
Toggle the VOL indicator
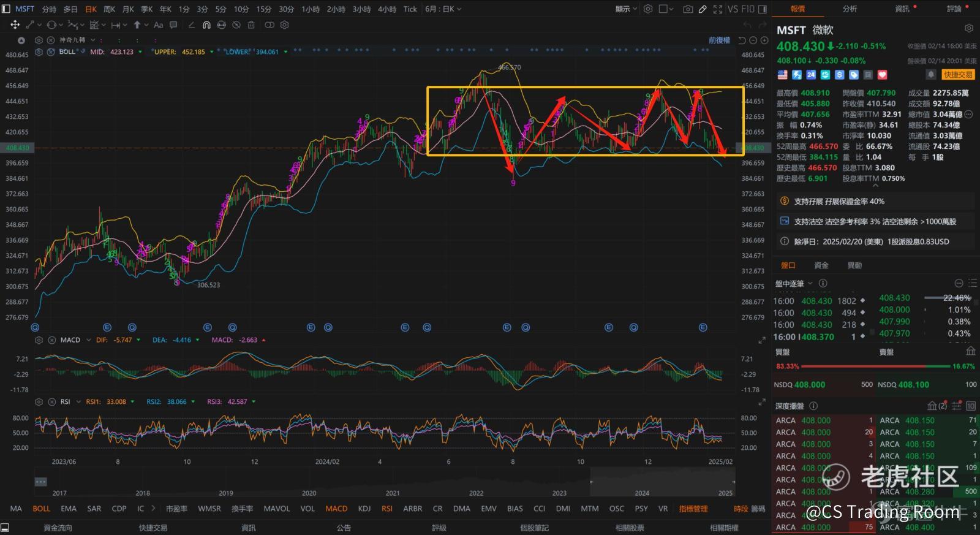pos(307,509)
